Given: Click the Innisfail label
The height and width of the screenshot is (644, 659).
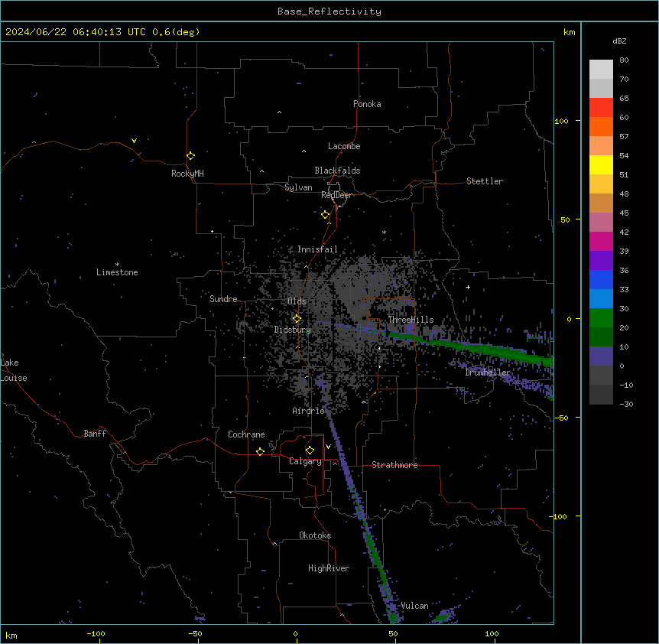Looking at the screenshot, I should (317, 249).
